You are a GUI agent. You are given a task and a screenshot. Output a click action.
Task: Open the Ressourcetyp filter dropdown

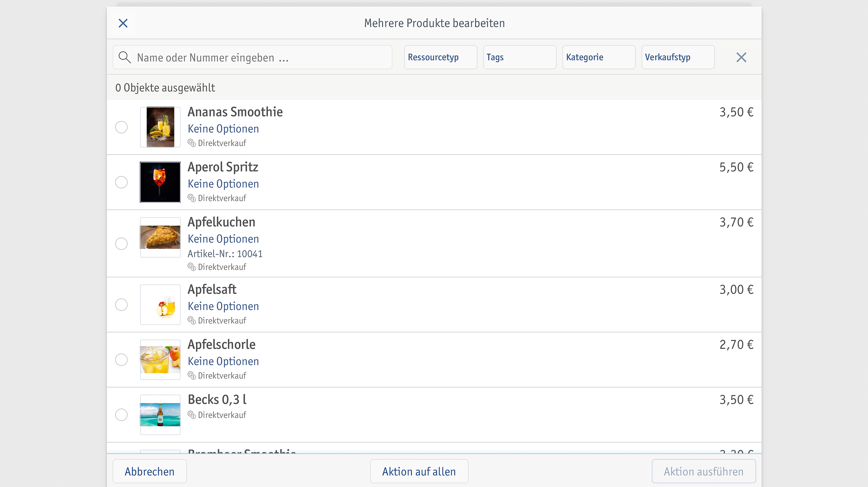pos(440,57)
